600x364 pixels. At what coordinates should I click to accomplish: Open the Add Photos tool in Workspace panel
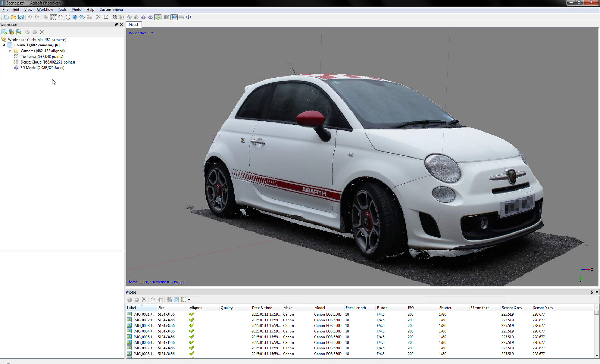pos(11,32)
